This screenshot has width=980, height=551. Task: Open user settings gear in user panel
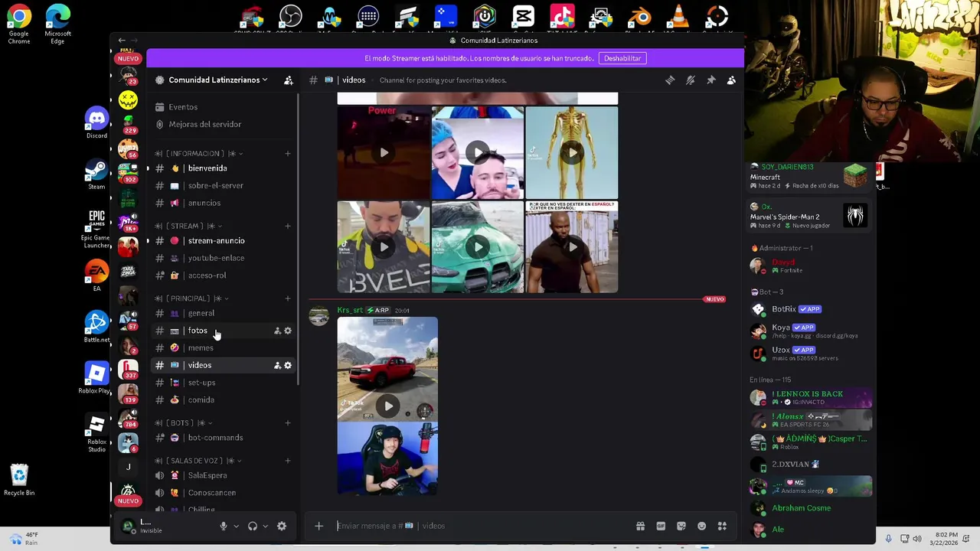(x=282, y=526)
